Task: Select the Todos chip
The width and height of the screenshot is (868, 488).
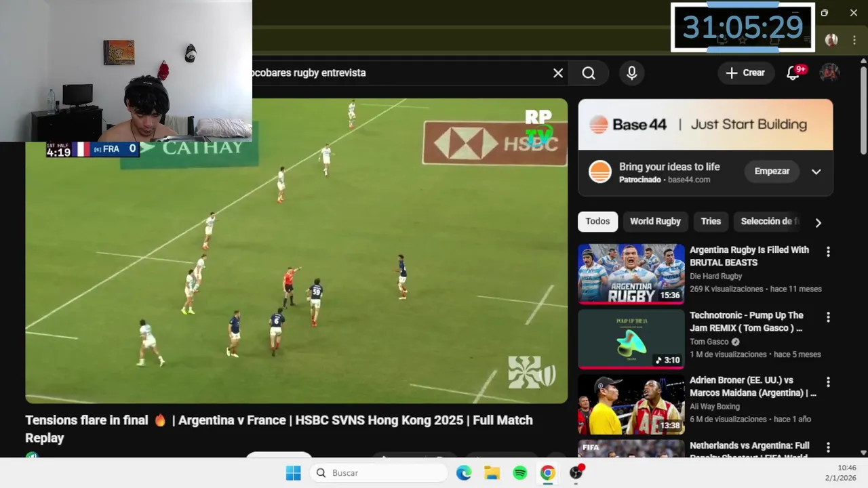Action: tap(597, 222)
